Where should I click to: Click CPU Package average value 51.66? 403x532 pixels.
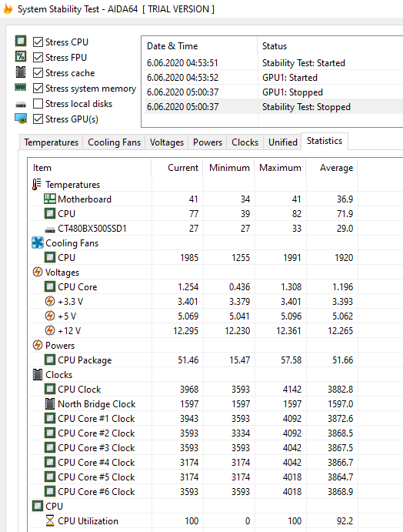click(x=343, y=360)
